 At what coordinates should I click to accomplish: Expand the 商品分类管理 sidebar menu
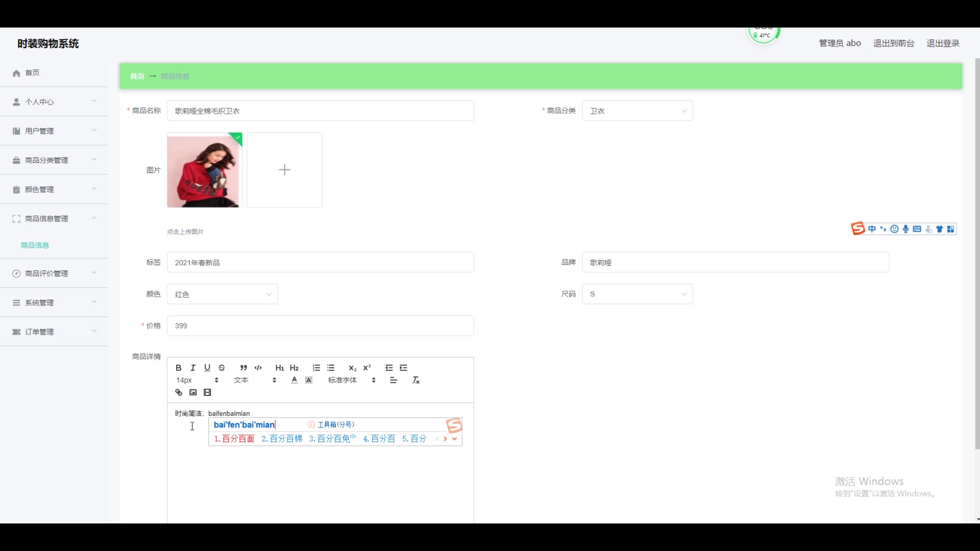click(x=54, y=160)
